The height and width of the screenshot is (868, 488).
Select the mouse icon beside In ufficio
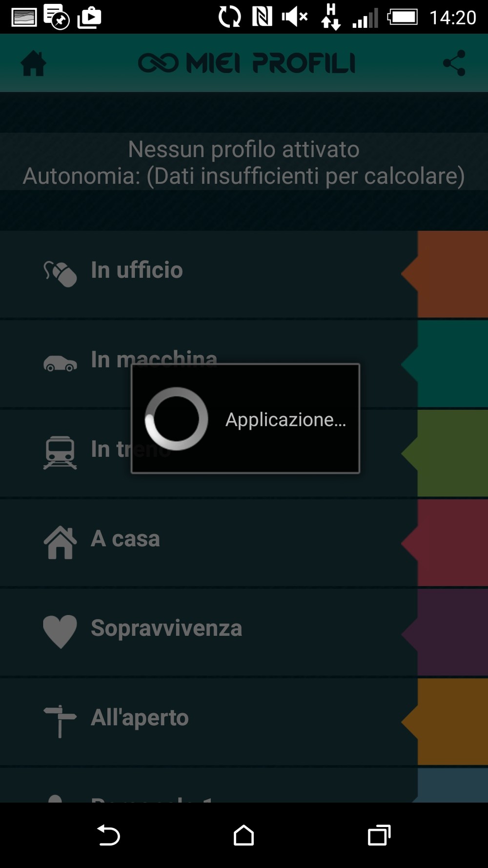pyautogui.click(x=60, y=273)
